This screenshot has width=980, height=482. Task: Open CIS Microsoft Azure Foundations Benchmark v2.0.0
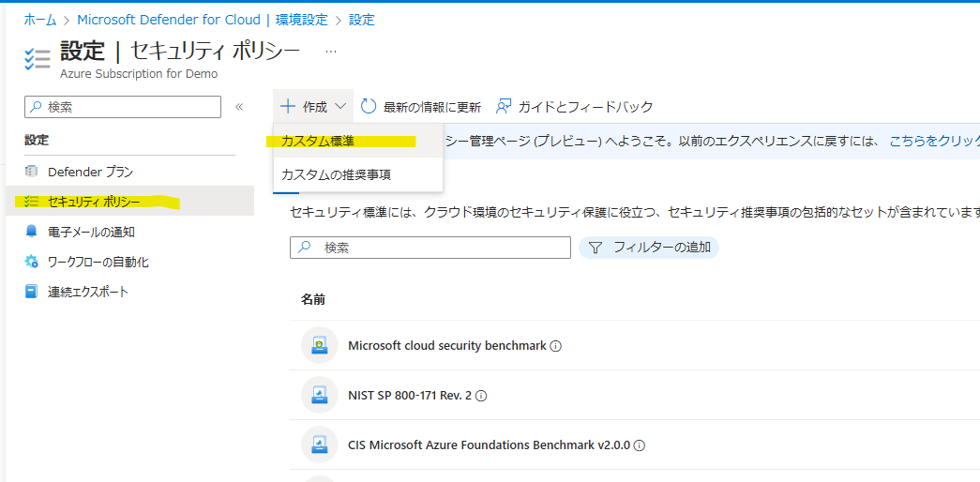[489, 445]
